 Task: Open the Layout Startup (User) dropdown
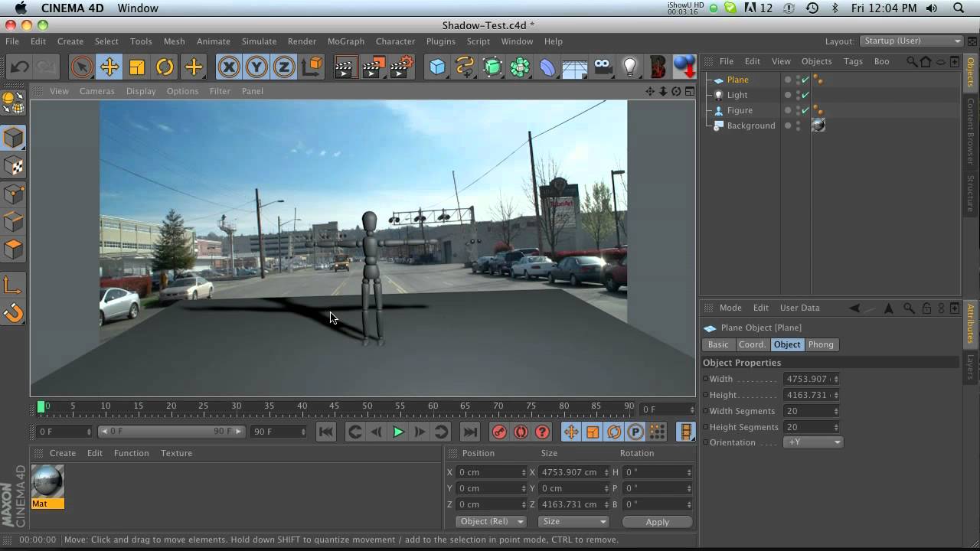pyautogui.click(x=911, y=41)
